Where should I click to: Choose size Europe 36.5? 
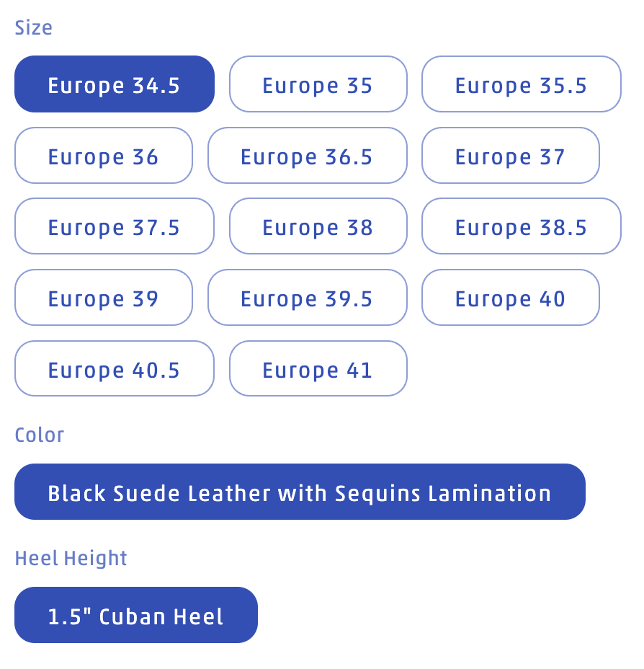click(x=307, y=156)
